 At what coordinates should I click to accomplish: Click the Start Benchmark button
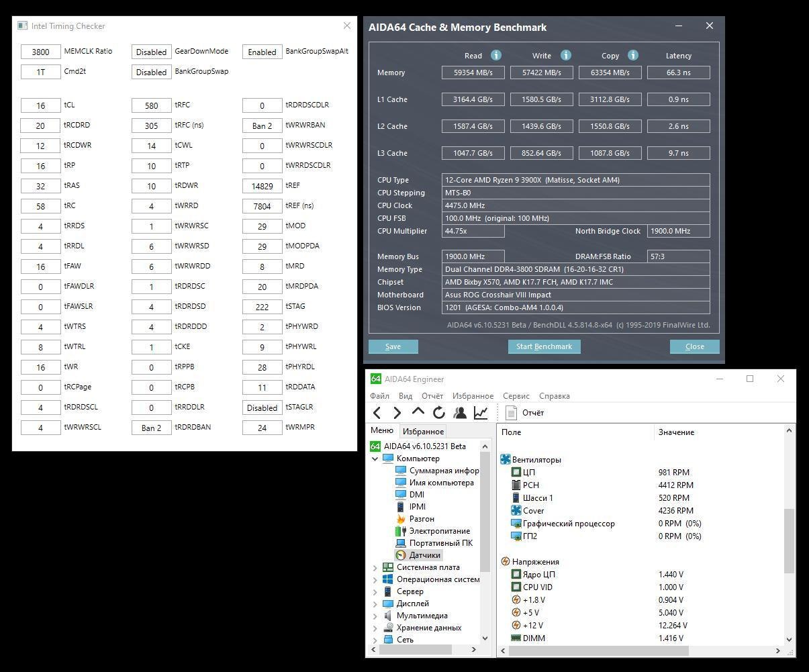point(544,346)
